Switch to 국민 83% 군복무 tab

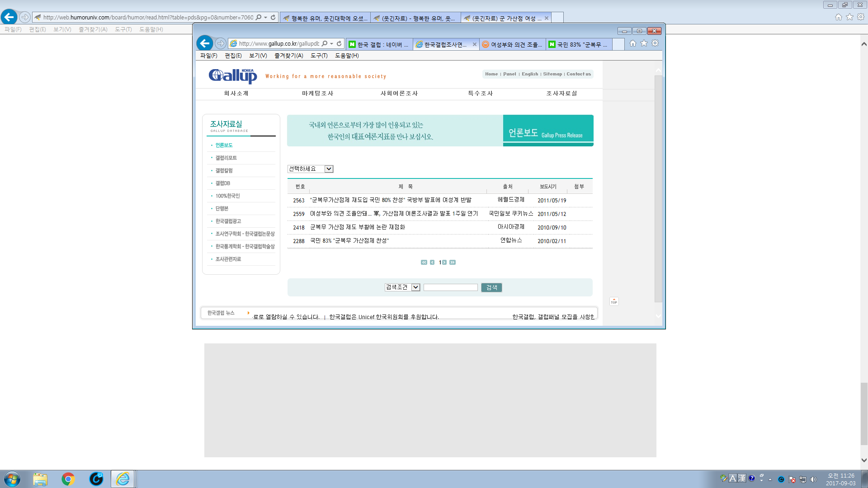coord(579,44)
